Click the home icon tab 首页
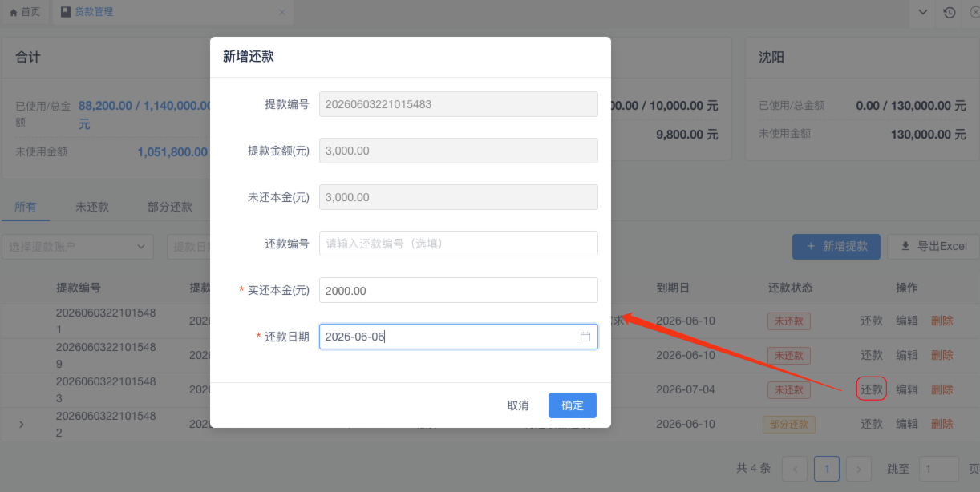 pos(25,12)
